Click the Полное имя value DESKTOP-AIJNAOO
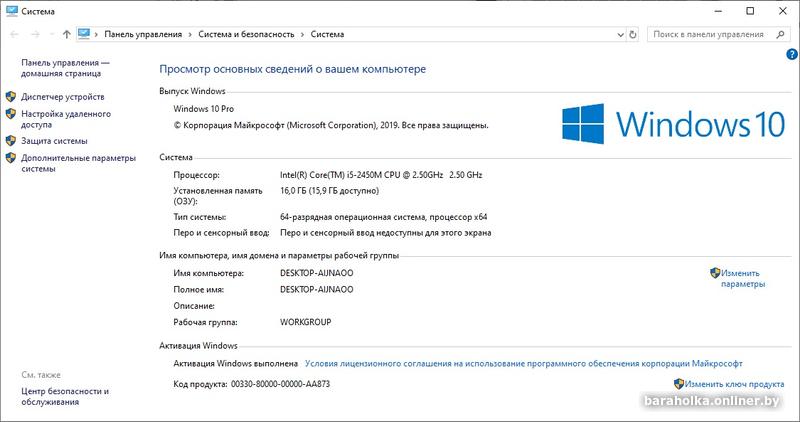 [x=316, y=289]
